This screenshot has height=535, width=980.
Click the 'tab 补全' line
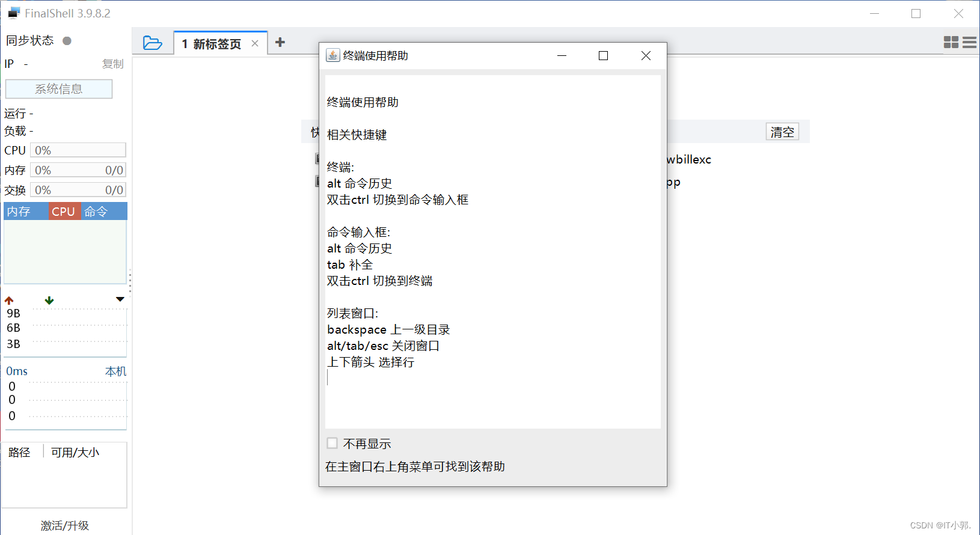click(350, 264)
